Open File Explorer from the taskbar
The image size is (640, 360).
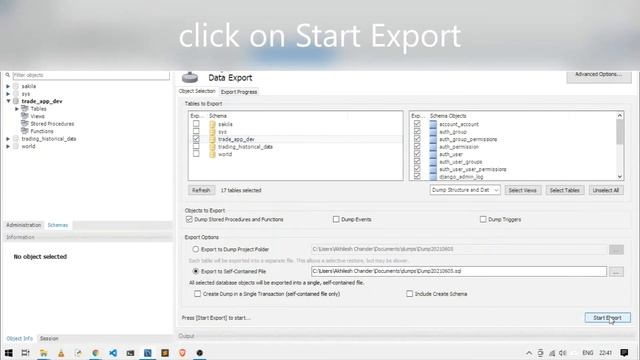(x=43, y=353)
